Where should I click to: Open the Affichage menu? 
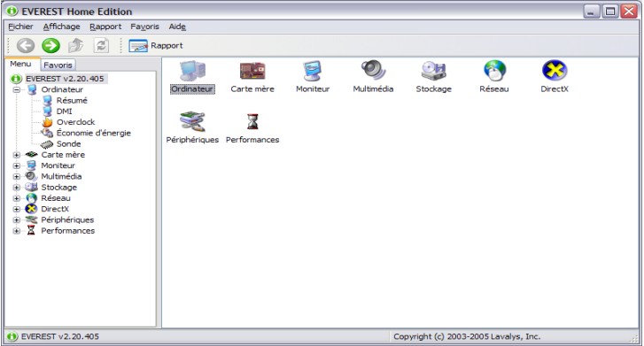click(x=62, y=27)
